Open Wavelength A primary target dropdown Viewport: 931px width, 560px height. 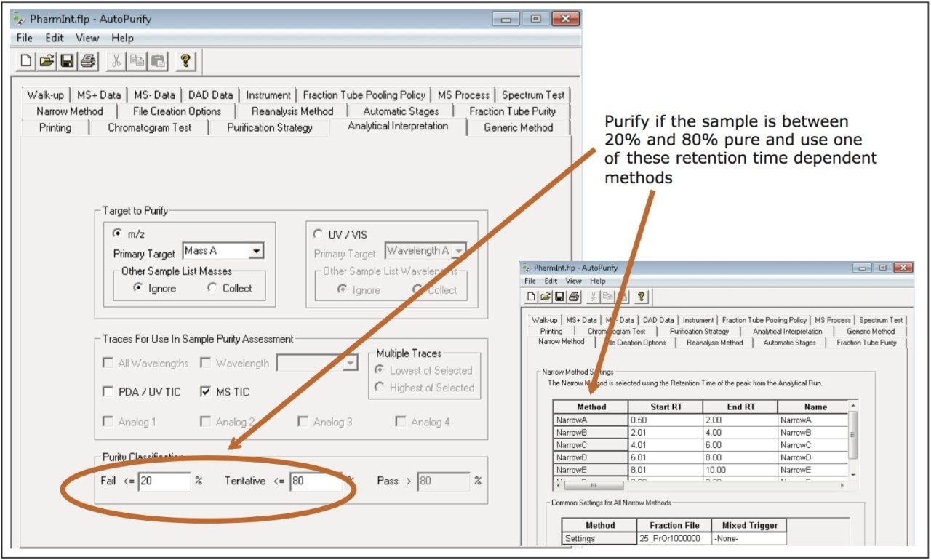point(458,251)
